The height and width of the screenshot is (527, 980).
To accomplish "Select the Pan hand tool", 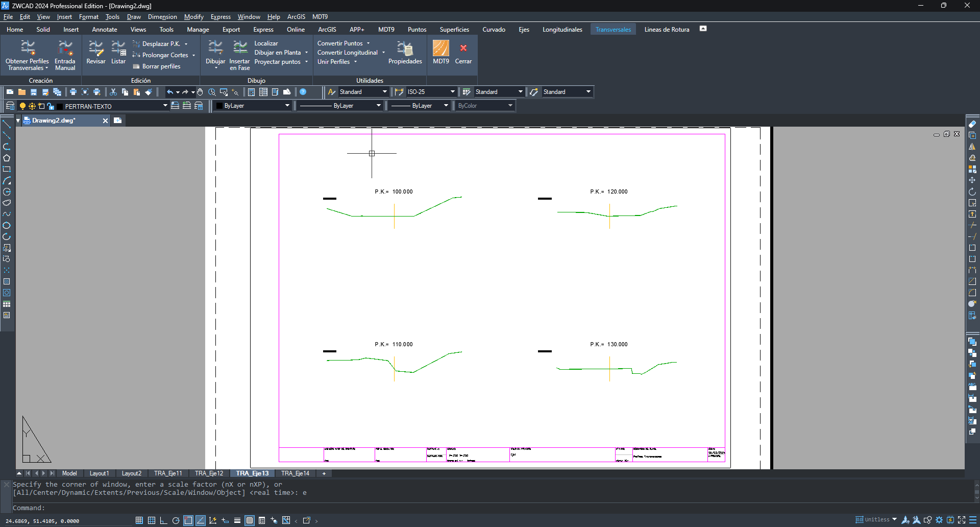I will [x=200, y=92].
